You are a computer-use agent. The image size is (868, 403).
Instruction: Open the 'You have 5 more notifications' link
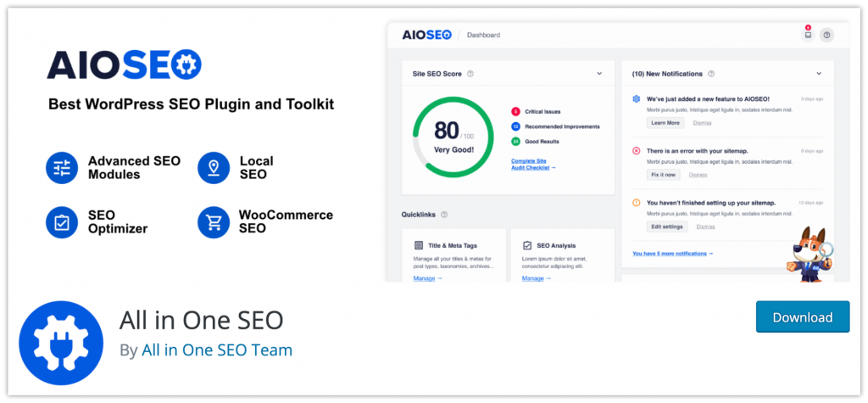[x=672, y=254]
